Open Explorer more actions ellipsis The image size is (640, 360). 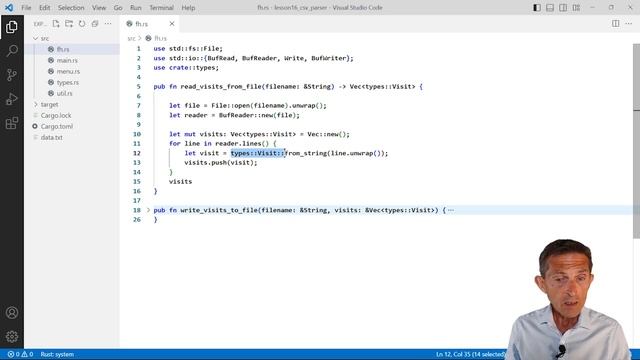tap(108, 24)
